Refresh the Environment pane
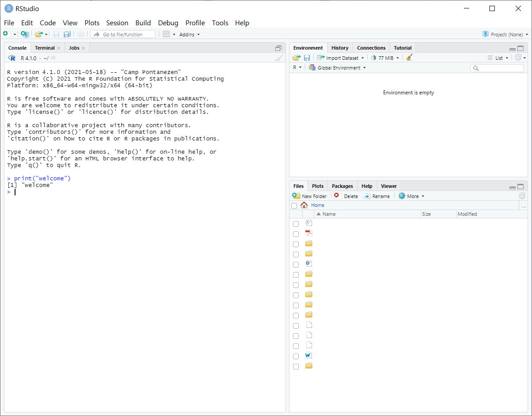The image size is (532, 416). pyautogui.click(x=518, y=58)
